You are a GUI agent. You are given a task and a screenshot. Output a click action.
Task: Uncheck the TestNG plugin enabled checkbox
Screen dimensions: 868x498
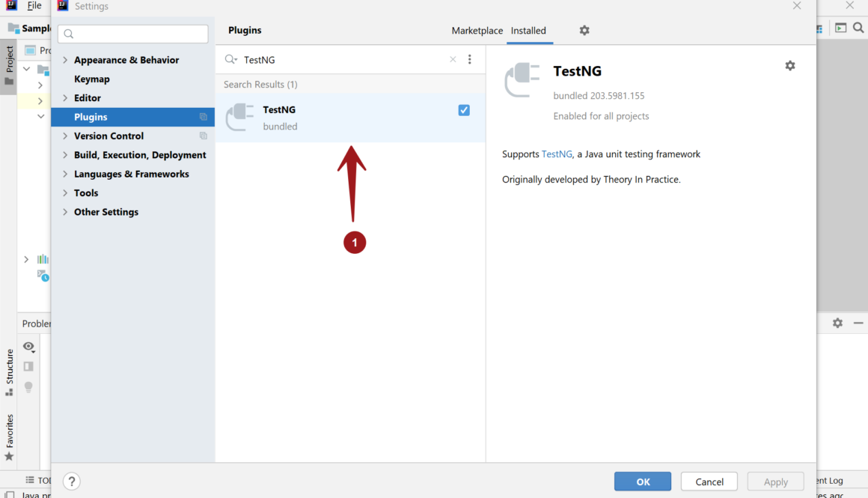tap(464, 110)
